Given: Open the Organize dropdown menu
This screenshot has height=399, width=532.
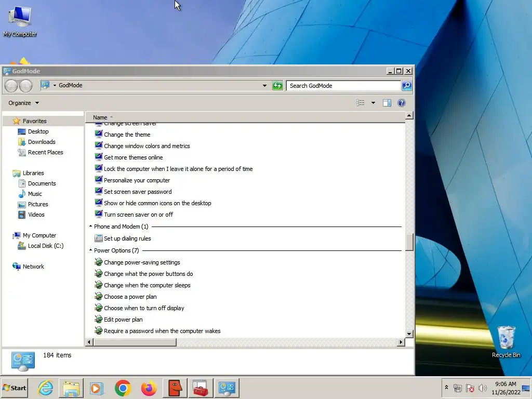Looking at the screenshot, I should click(x=24, y=103).
